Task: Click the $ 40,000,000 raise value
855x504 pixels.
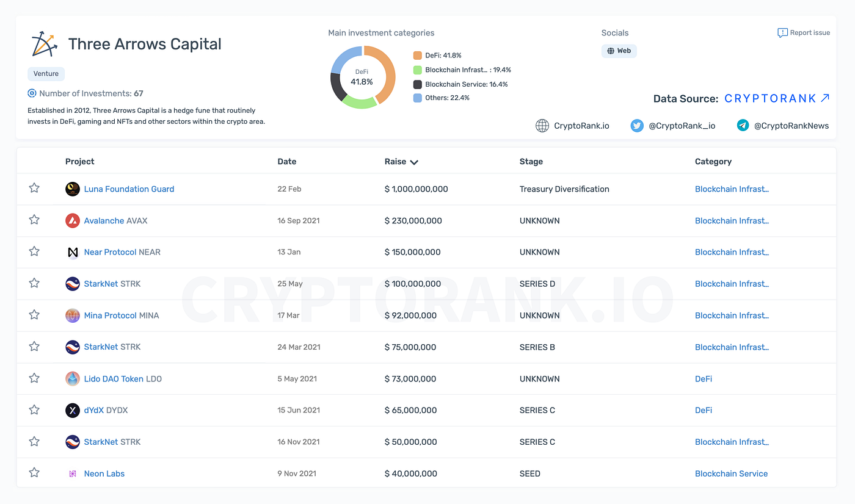Action: point(411,473)
